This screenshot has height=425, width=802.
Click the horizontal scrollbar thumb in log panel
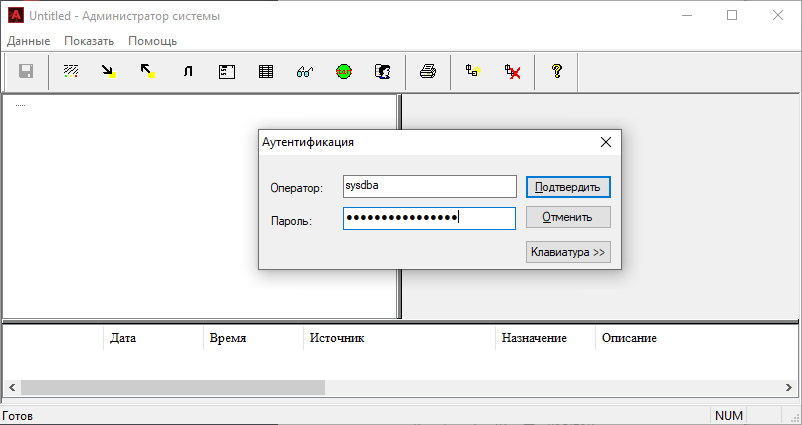pyautogui.click(x=172, y=387)
